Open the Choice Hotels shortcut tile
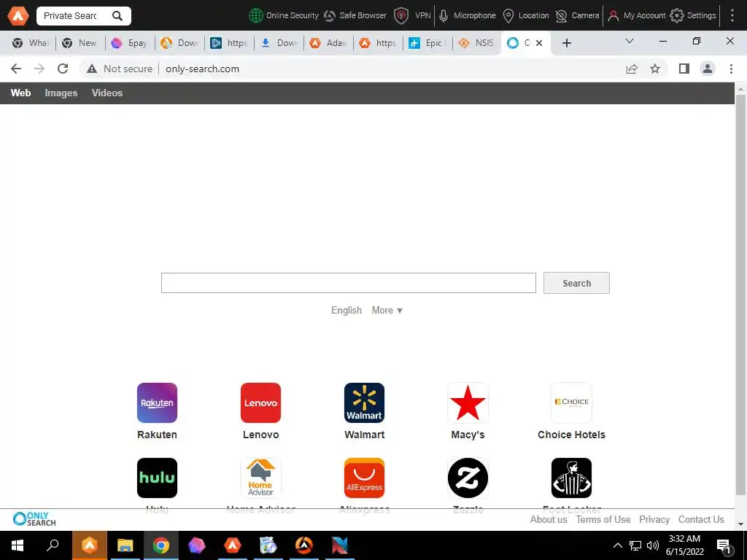 571,402
